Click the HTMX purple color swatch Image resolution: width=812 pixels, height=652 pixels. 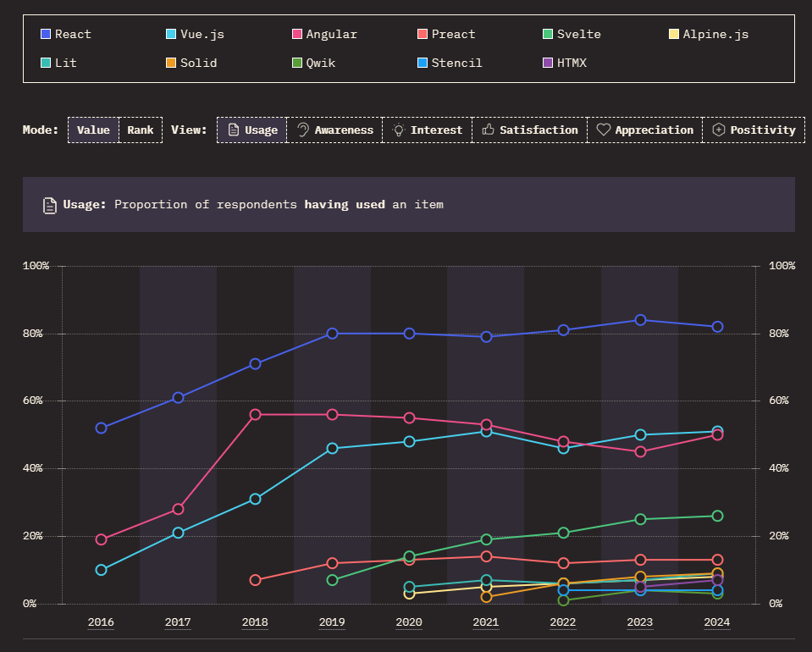coord(548,63)
